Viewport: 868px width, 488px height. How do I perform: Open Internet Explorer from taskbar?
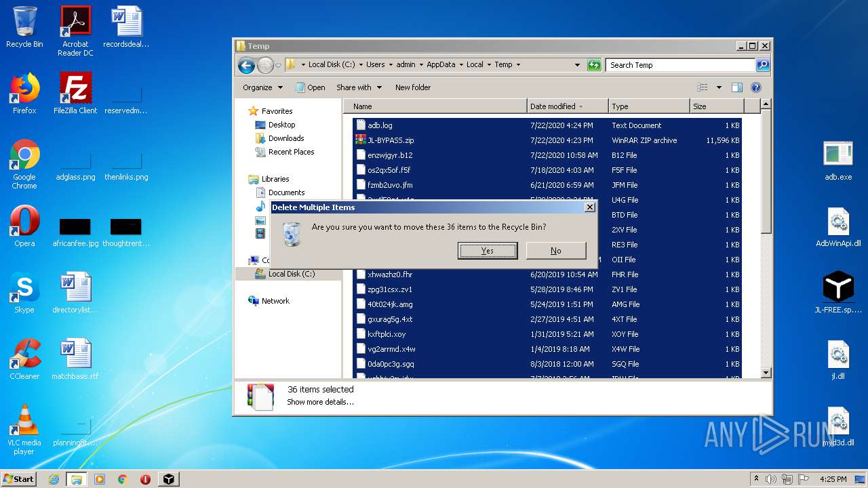coord(54,479)
